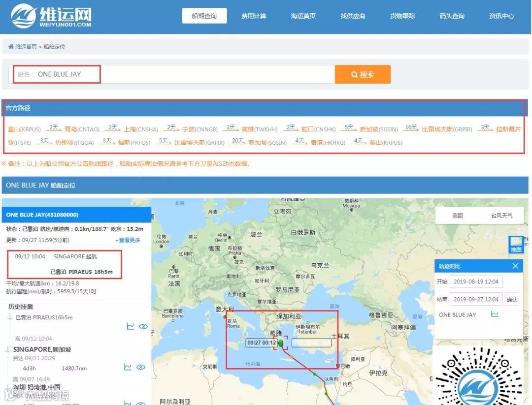Click the 09/27 00:12 map label
532x405 pixels.
coord(262,343)
